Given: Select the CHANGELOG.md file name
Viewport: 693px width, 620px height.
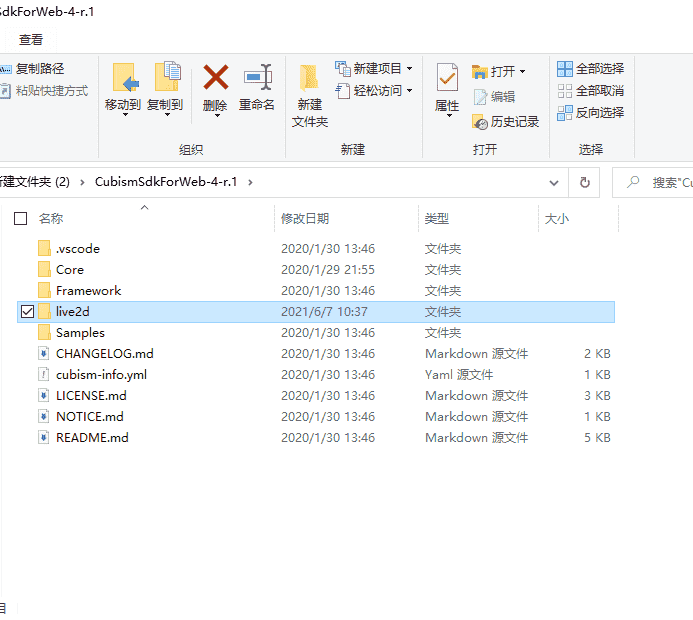Looking at the screenshot, I should [x=105, y=354].
